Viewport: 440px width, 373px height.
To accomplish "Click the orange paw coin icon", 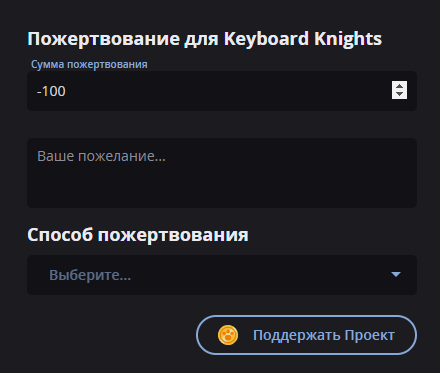I will click(x=228, y=335).
